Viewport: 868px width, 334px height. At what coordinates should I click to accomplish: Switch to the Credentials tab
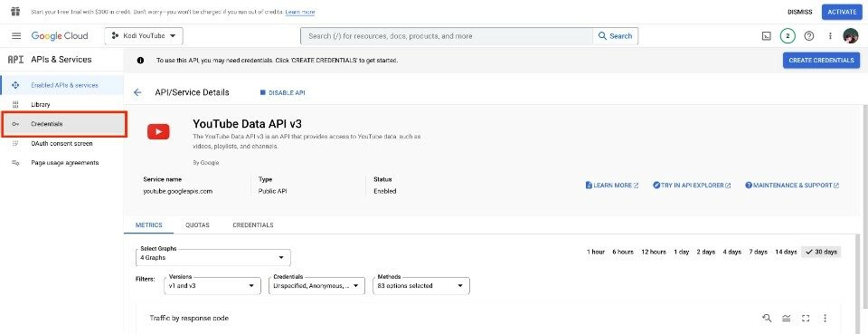coord(253,225)
